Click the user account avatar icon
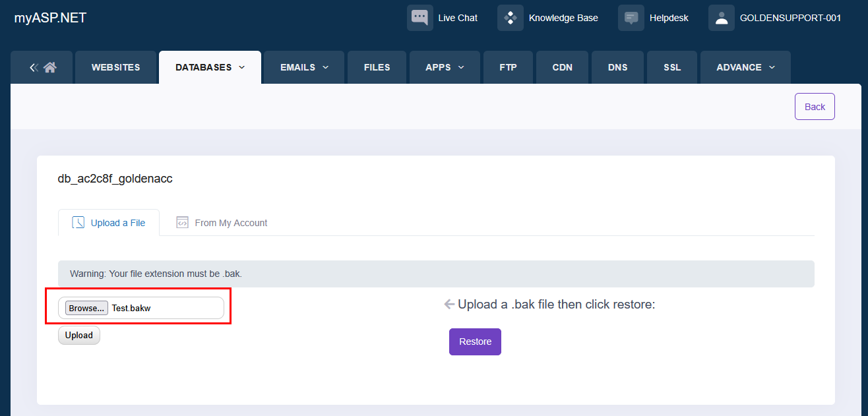The height and width of the screenshot is (416, 868). pyautogui.click(x=721, y=18)
